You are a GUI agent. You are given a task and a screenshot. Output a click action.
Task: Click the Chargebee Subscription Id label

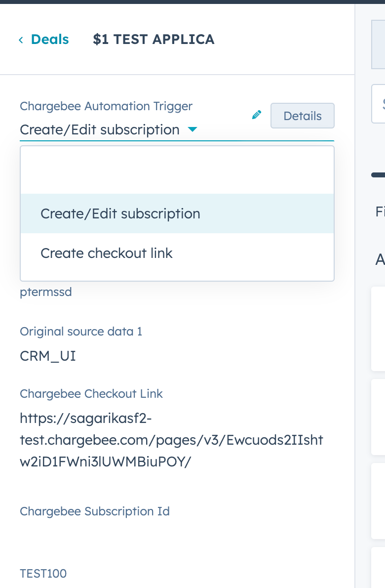pyautogui.click(x=95, y=511)
